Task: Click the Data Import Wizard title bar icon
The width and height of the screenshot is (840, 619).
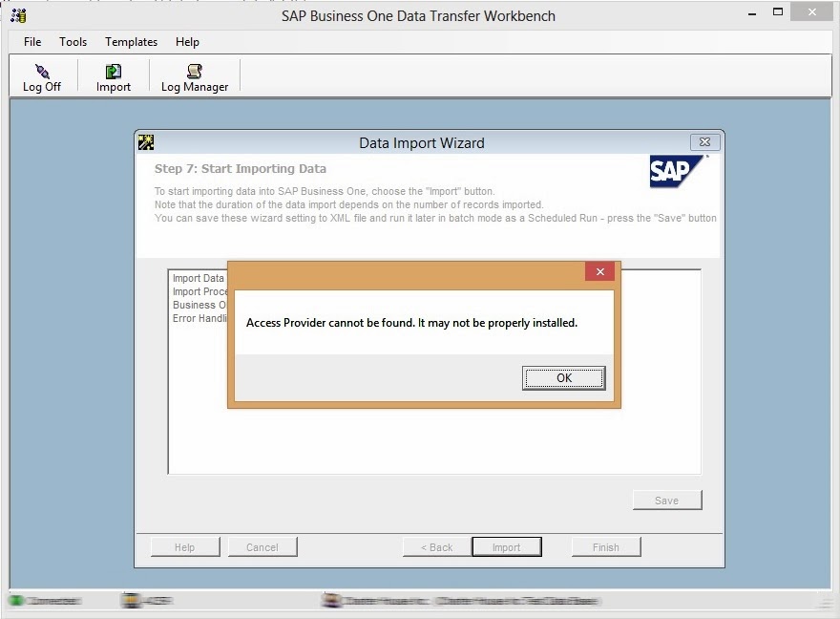Action: pos(146,141)
